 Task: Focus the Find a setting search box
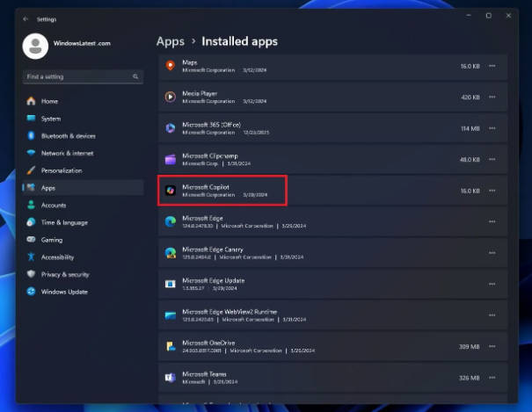coord(84,76)
